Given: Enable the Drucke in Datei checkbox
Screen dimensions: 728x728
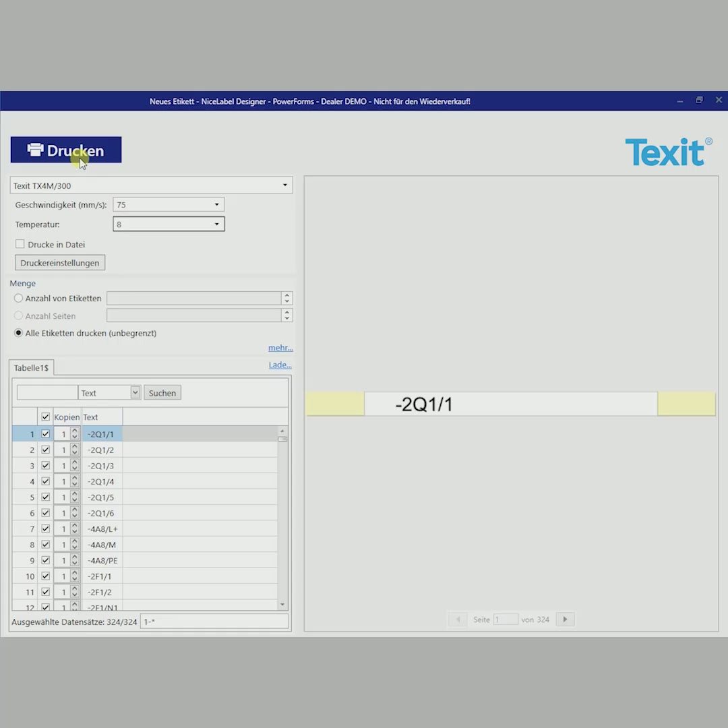Looking at the screenshot, I should [x=20, y=244].
